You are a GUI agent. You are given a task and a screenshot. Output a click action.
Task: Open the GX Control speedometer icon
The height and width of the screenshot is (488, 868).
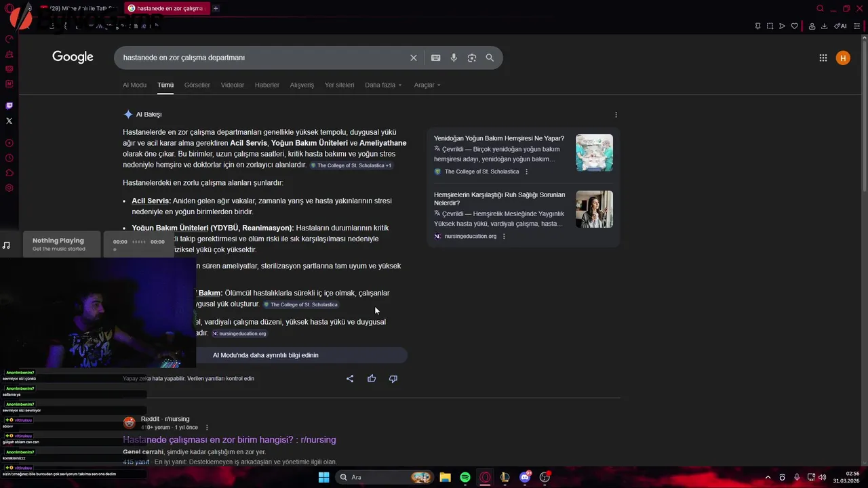(9, 39)
